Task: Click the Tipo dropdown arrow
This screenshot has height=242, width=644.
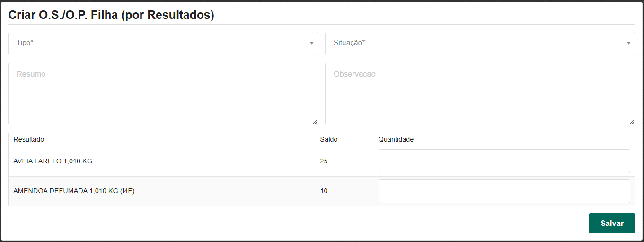Action: [311, 43]
